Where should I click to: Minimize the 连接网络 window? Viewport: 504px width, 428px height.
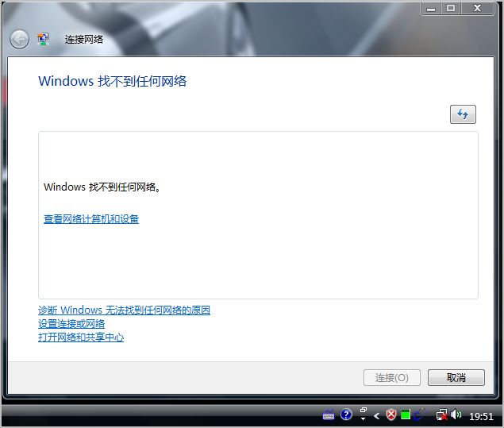tap(431, 8)
